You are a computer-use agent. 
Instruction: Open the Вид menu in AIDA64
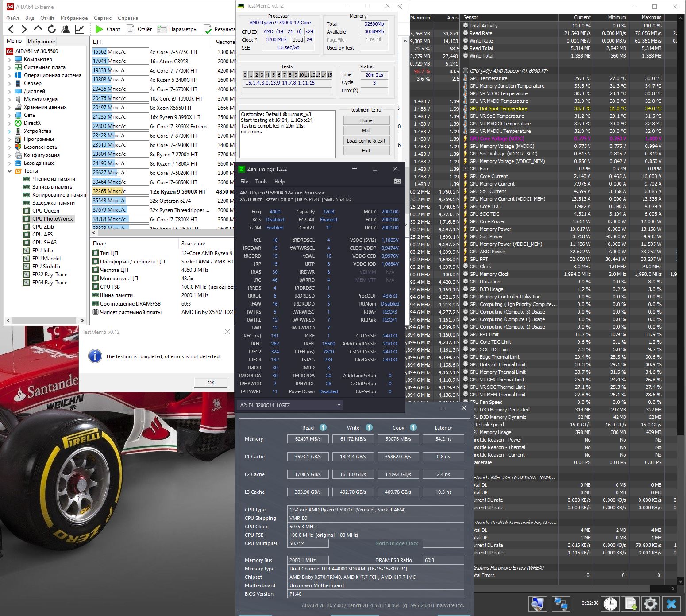pos(30,18)
